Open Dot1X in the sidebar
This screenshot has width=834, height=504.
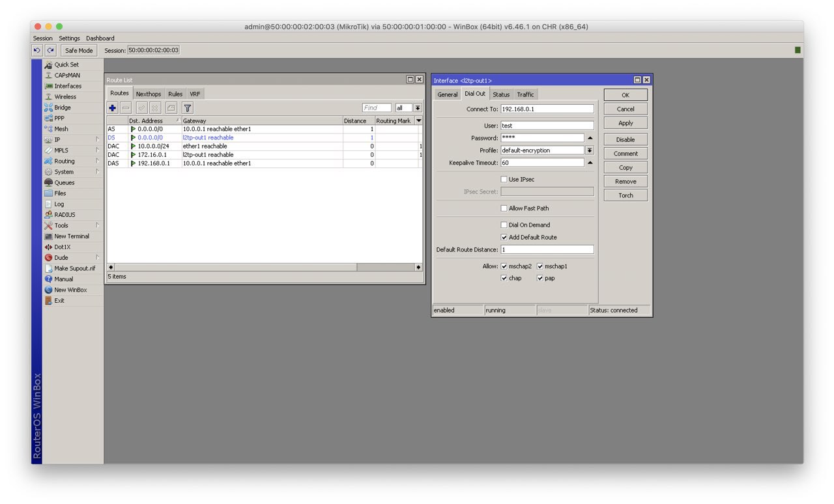[63, 247]
